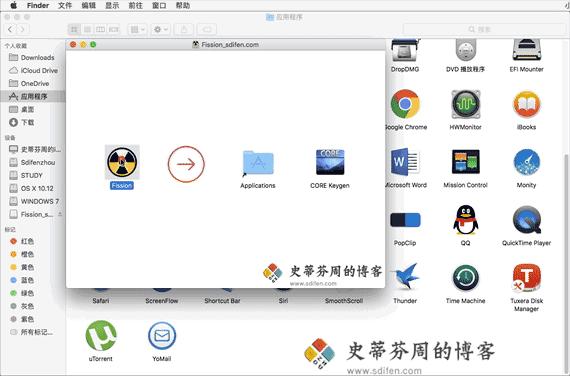Open Google Chrome from the applications list
This screenshot has width=570, height=376.
[405, 104]
